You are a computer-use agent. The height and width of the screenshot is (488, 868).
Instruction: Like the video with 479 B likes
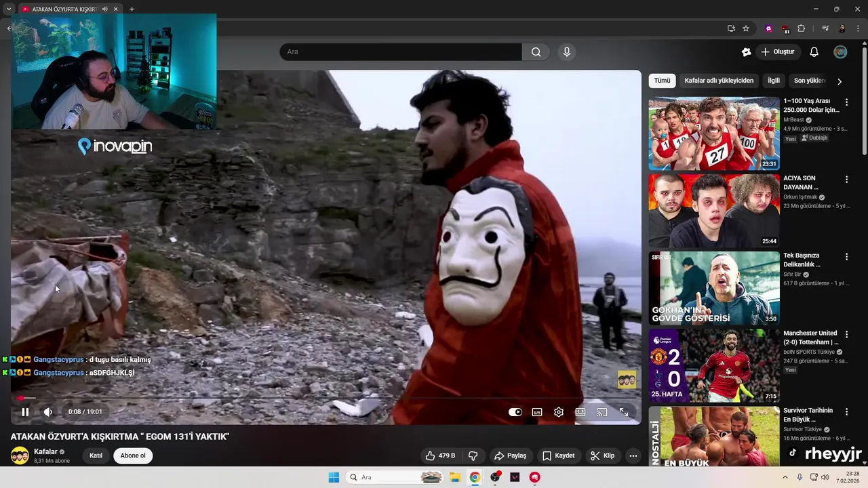tap(440, 455)
